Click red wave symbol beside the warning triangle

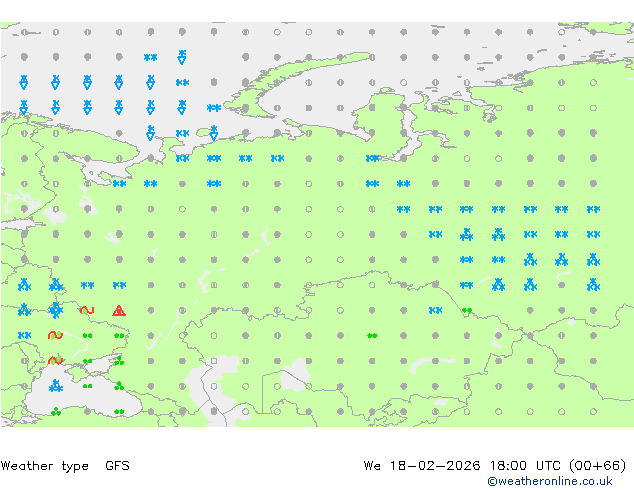(x=87, y=310)
